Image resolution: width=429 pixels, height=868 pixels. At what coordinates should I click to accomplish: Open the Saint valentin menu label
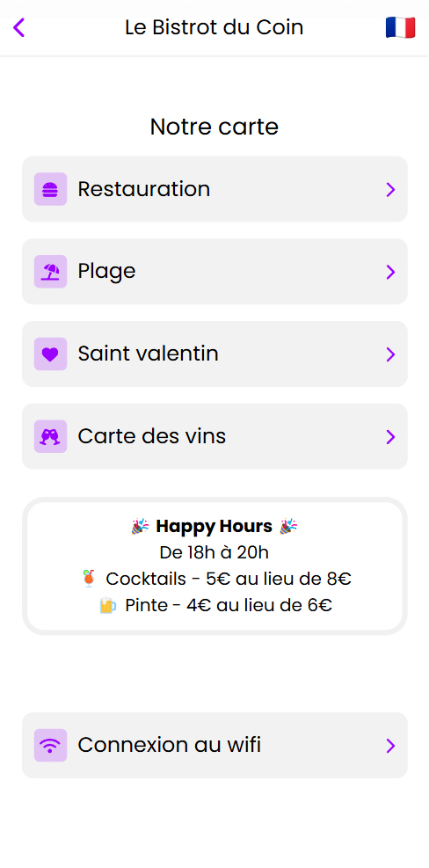(x=148, y=354)
